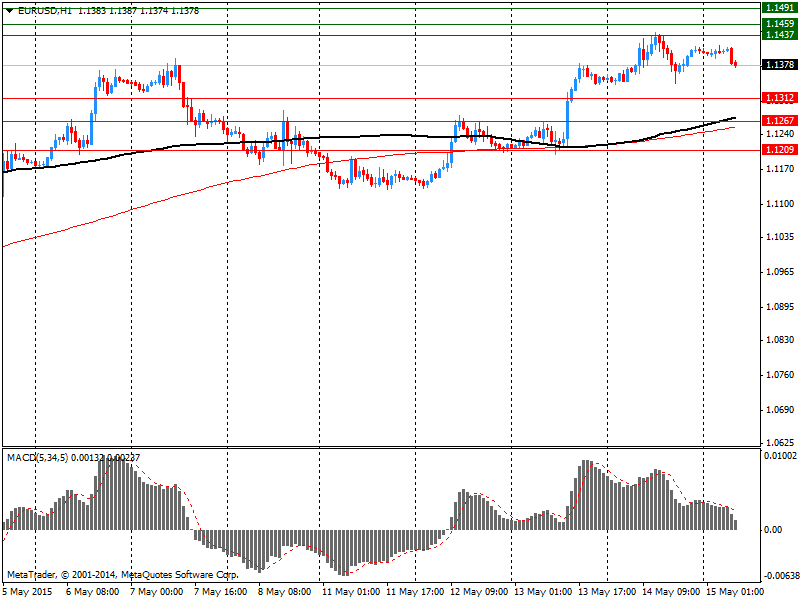Click the 11 May 01:00 time axis label

point(351,592)
